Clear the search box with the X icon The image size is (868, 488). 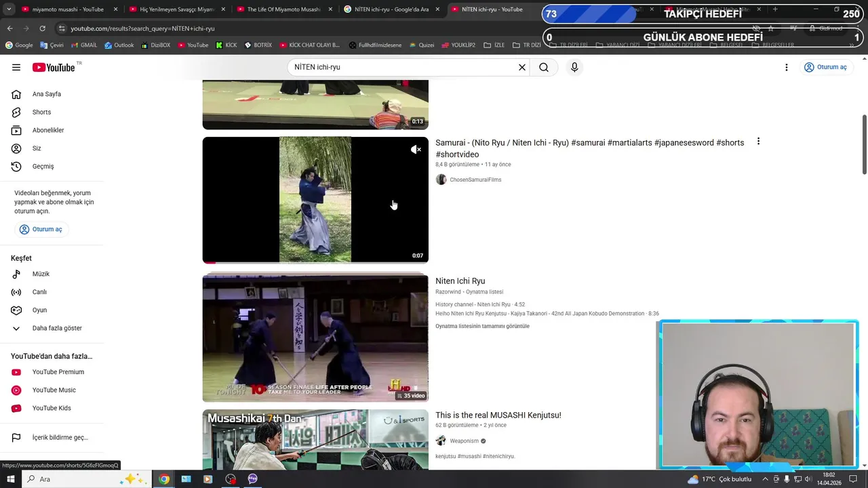coord(522,67)
